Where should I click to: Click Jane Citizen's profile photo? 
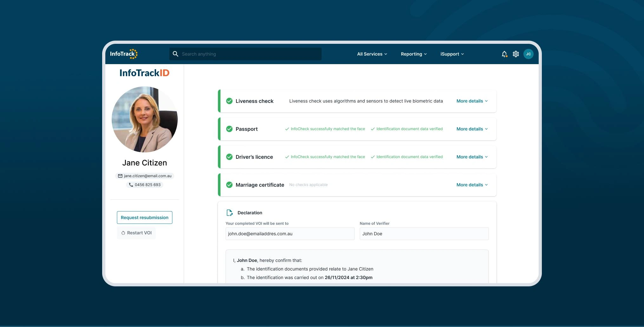pyautogui.click(x=145, y=119)
